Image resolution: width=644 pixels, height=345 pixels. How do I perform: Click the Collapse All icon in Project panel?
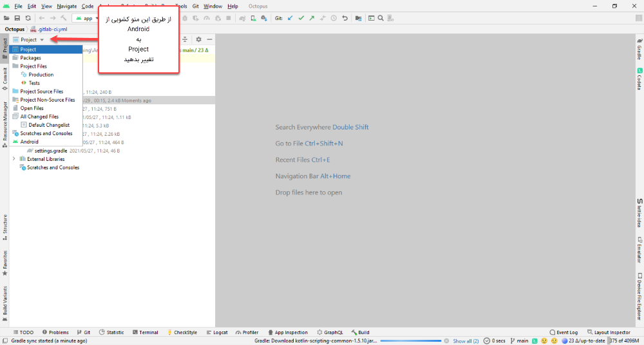pos(185,39)
